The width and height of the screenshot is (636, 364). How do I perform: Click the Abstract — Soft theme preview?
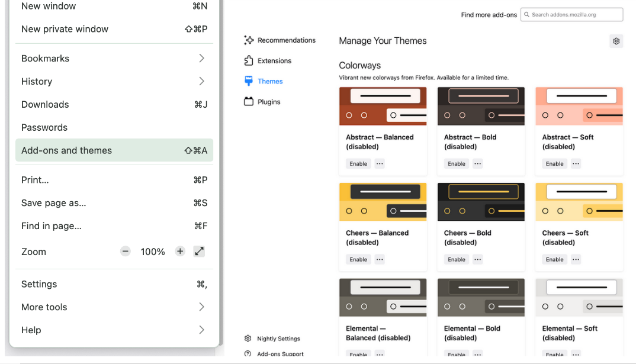coord(579,106)
